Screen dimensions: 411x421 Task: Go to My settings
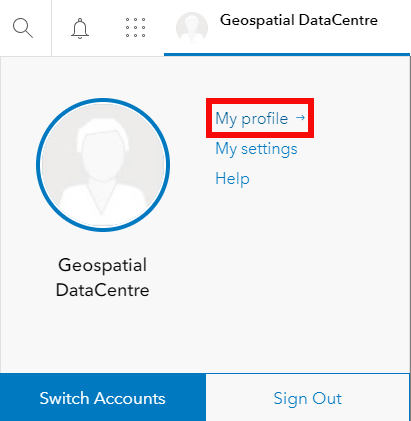tap(256, 149)
